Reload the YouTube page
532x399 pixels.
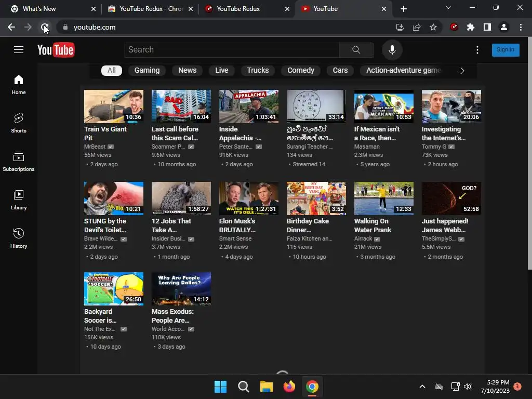click(45, 27)
